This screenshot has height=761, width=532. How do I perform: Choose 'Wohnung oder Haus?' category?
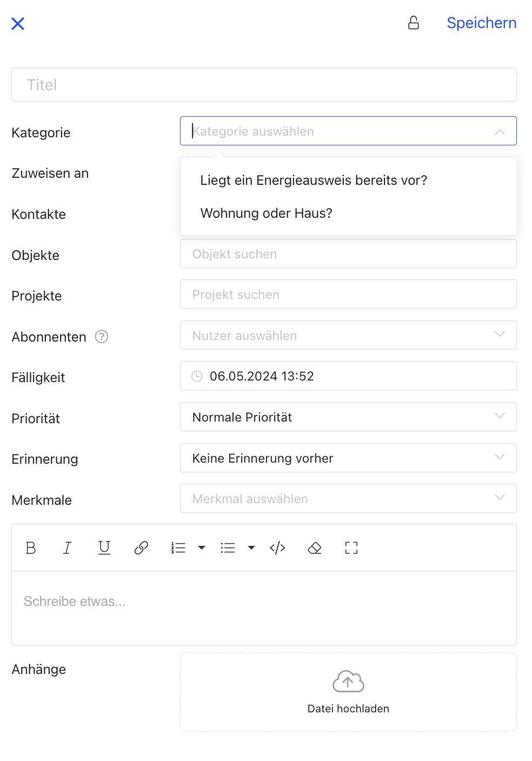[x=267, y=213]
